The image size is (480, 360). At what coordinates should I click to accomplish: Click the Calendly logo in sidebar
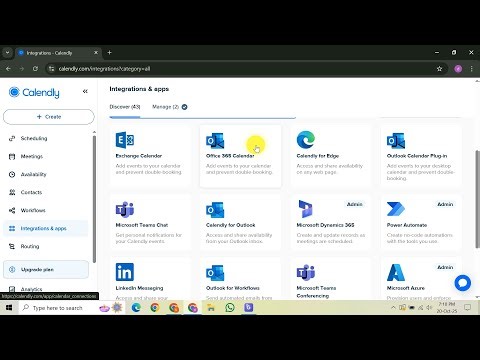[x=34, y=92]
